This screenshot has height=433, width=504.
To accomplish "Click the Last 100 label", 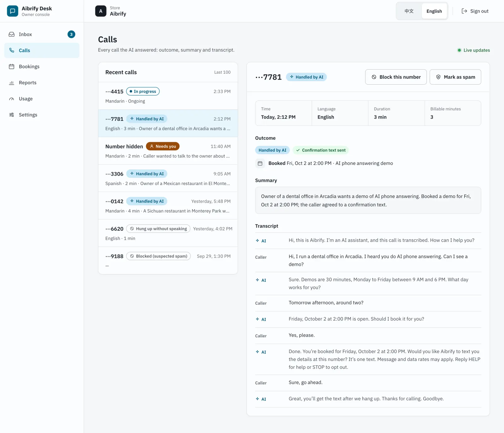I will coord(222,72).
